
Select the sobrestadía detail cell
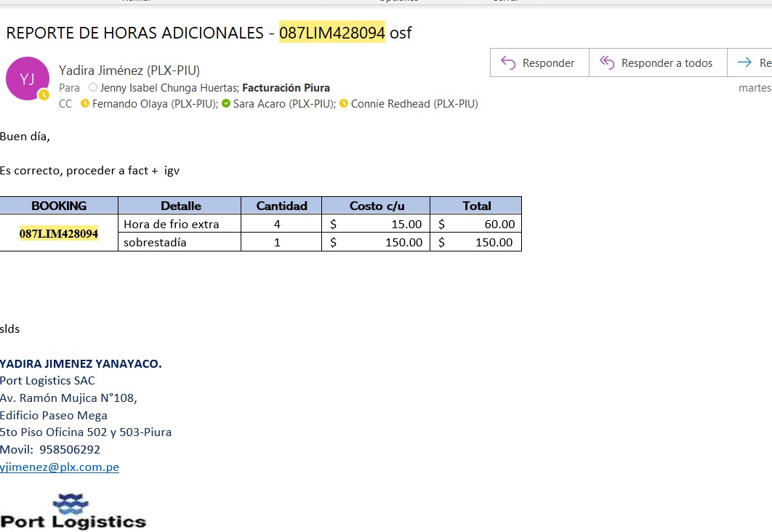point(179,243)
